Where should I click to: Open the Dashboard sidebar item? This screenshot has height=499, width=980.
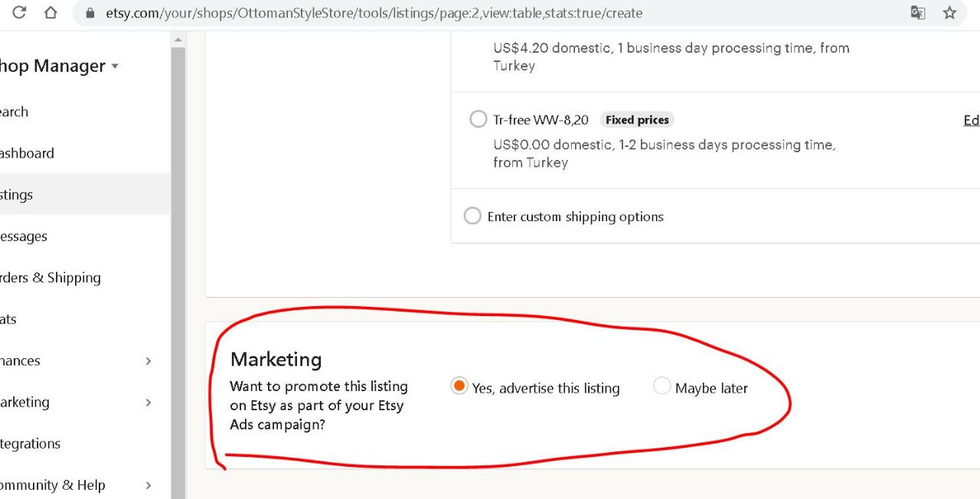85,153
